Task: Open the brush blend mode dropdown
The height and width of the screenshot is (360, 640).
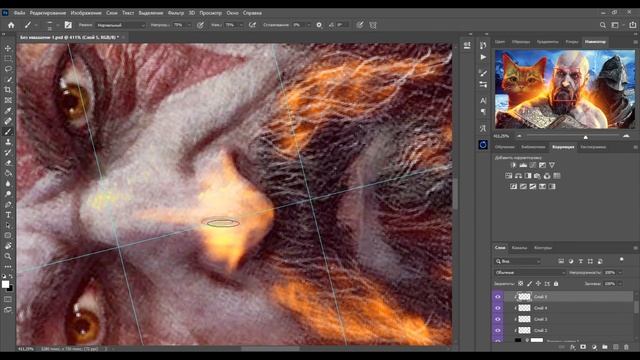Action: point(120,25)
